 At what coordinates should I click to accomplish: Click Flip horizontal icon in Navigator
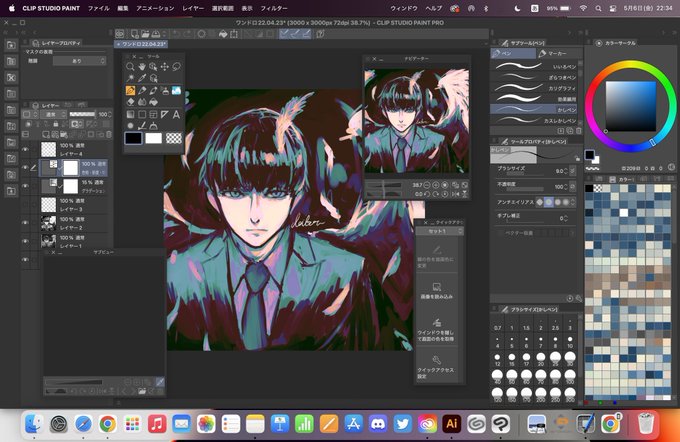(455, 194)
